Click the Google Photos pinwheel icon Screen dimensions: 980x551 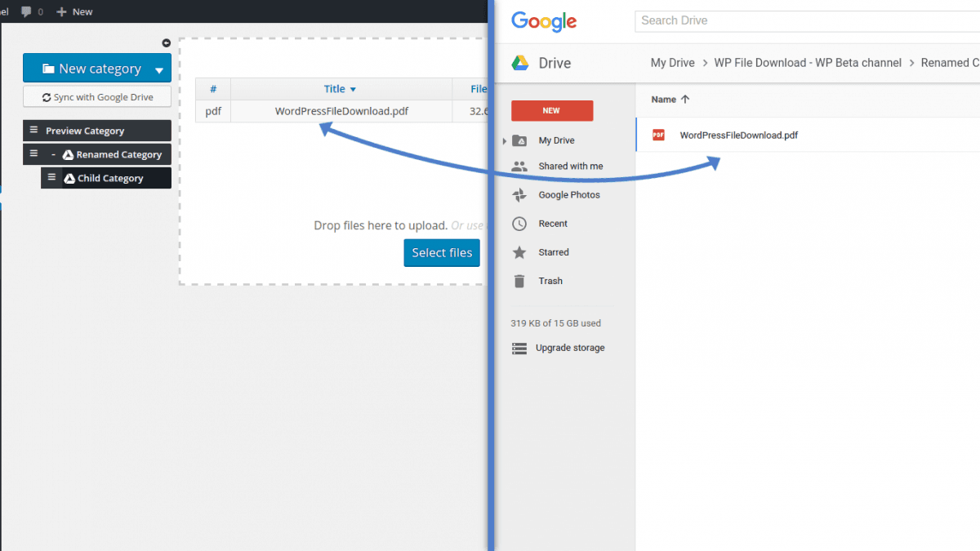coord(519,195)
